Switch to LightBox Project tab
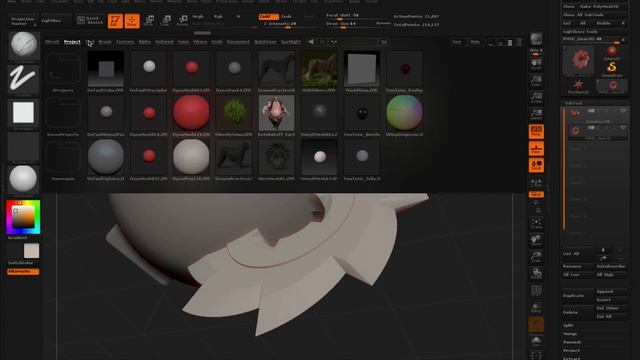This screenshot has width=640, height=360. point(72,42)
